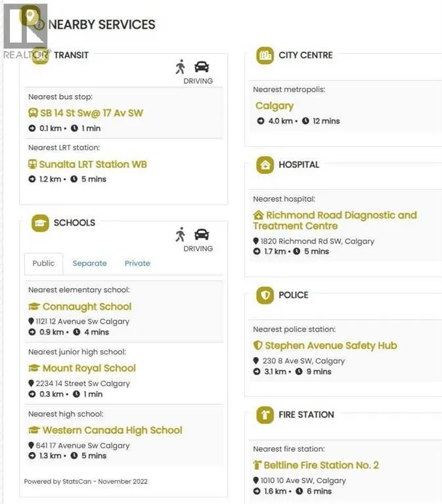Select the driving car icon in Transit
This screenshot has width=442, height=504.
[202, 66]
